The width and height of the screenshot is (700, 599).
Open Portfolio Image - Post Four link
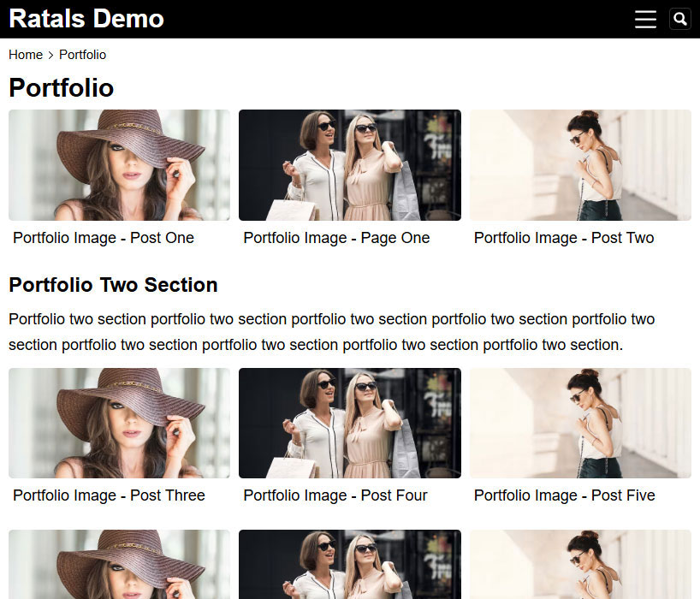(335, 495)
